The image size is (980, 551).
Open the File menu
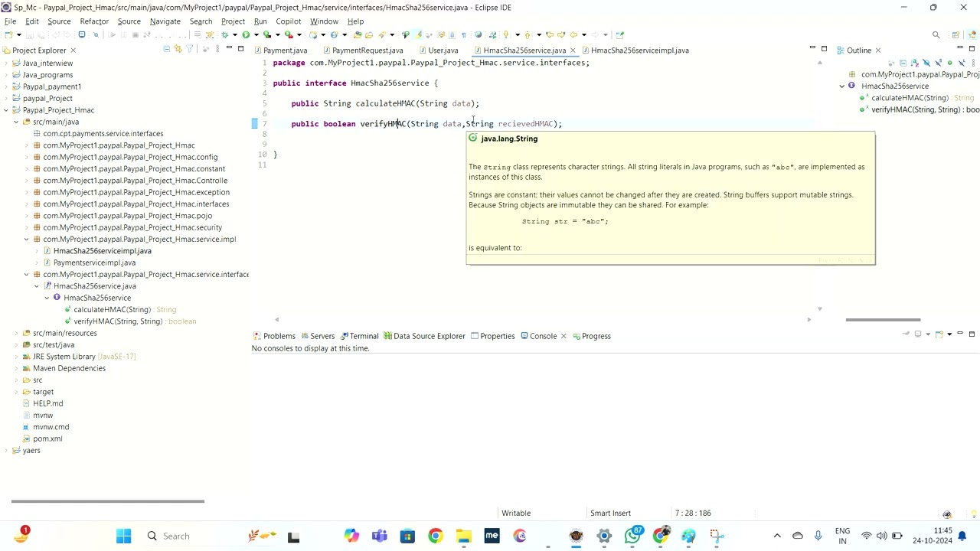[10, 21]
